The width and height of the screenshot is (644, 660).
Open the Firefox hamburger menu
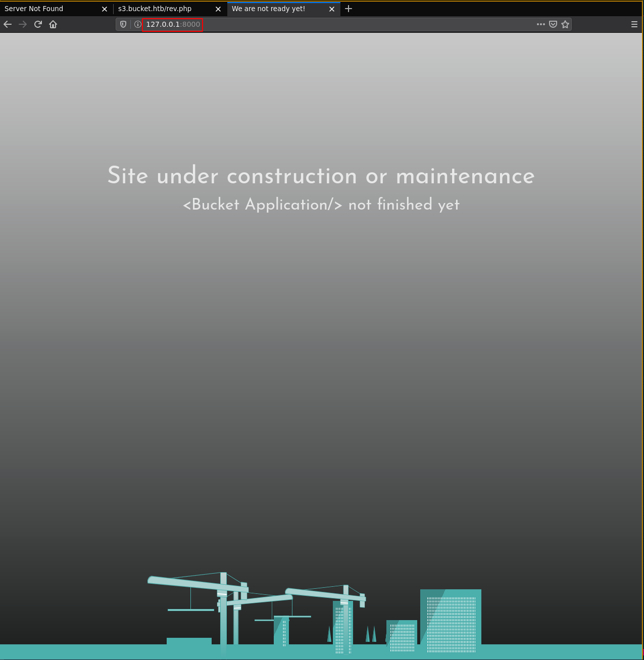pyautogui.click(x=634, y=24)
